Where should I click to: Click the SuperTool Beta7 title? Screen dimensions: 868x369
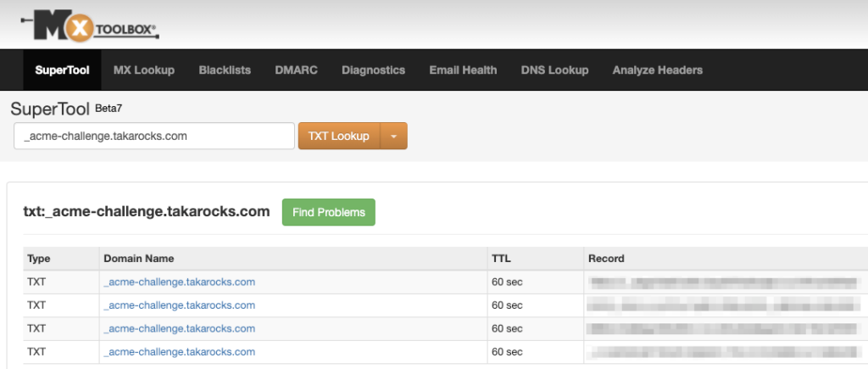tap(66, 109)
